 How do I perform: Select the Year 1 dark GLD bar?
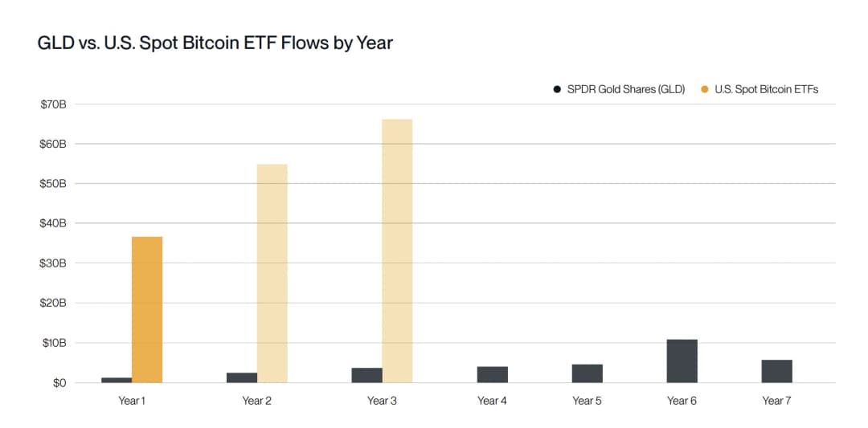click(x=117, y=380)
